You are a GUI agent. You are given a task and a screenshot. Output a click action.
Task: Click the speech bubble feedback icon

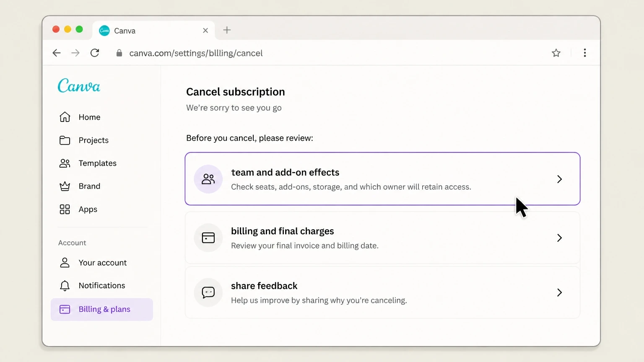click(208, 292)
